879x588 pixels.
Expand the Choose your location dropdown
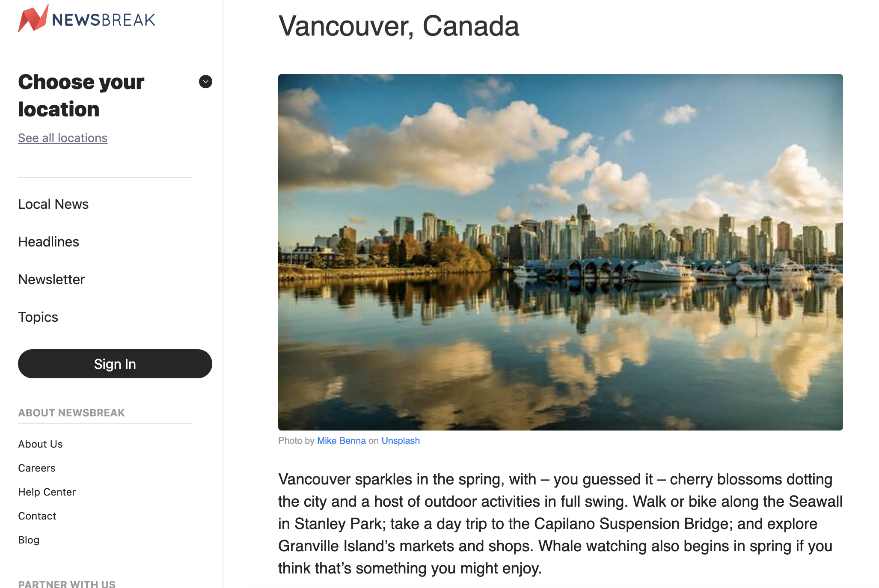(x=205, y=82)
